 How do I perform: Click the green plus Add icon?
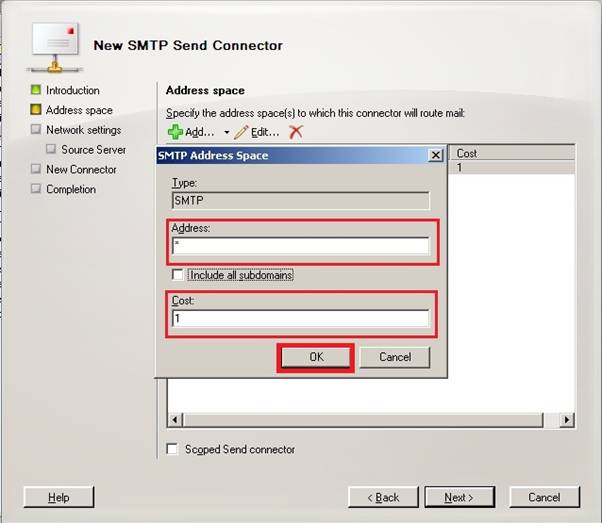[175, 132]
